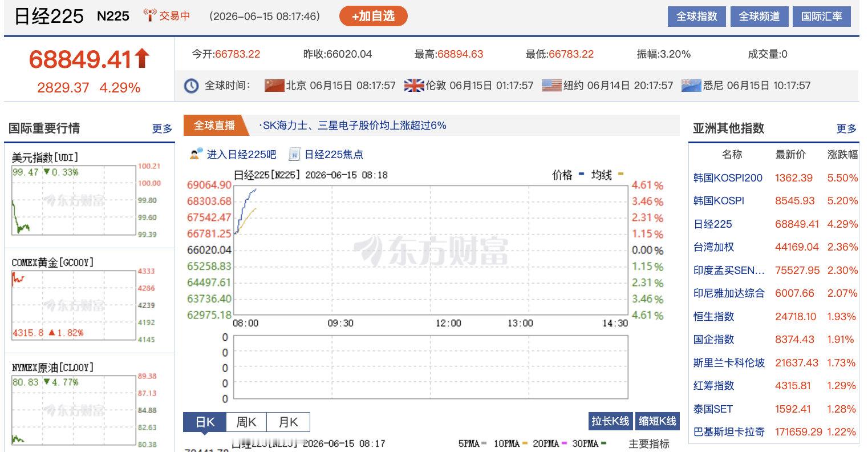868x452 pixels.
Task: Open 更多 next to 亚洲其他指数
Action: pyautogui.click(x=846, y=129)
